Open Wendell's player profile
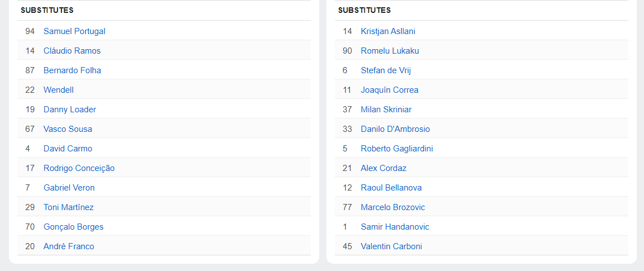Image resolution: width=644 pixels, height=271 pixels. point(59,90)
